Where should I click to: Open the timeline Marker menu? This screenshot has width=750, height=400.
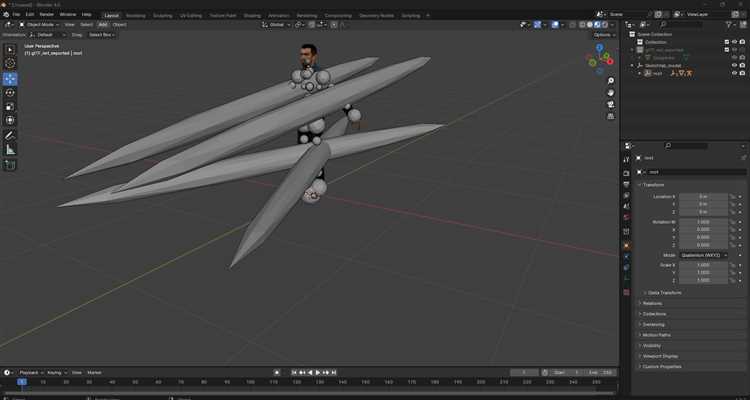coord(94,372)
